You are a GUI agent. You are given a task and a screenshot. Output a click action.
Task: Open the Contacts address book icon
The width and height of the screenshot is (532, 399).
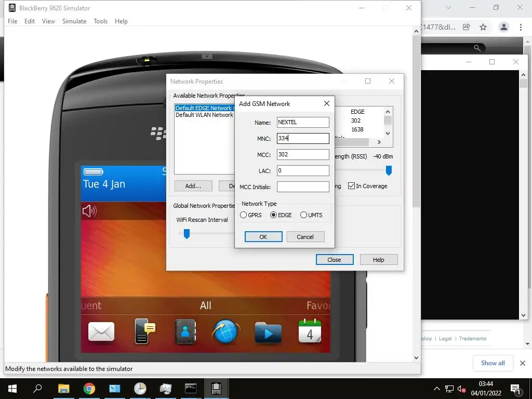[x=185, y=331]
